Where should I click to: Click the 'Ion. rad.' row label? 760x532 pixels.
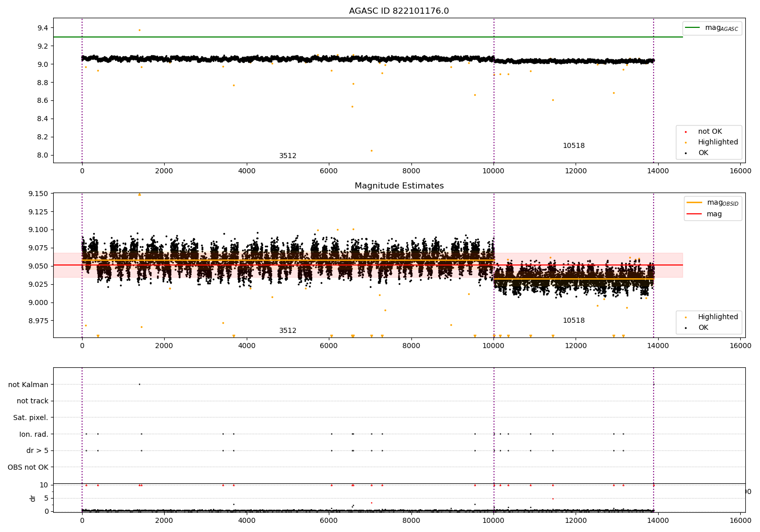(x=34, y=435)
